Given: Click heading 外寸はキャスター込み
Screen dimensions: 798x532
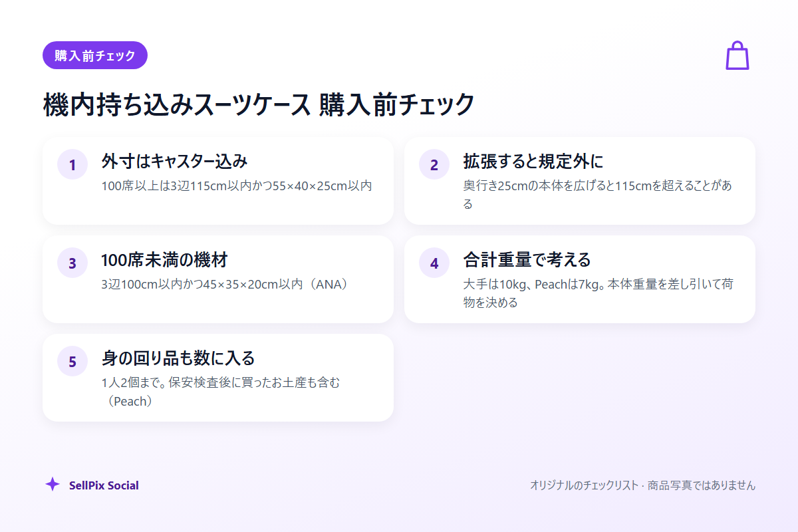Looking at the screenshot, I should click(x=174, y=161).
